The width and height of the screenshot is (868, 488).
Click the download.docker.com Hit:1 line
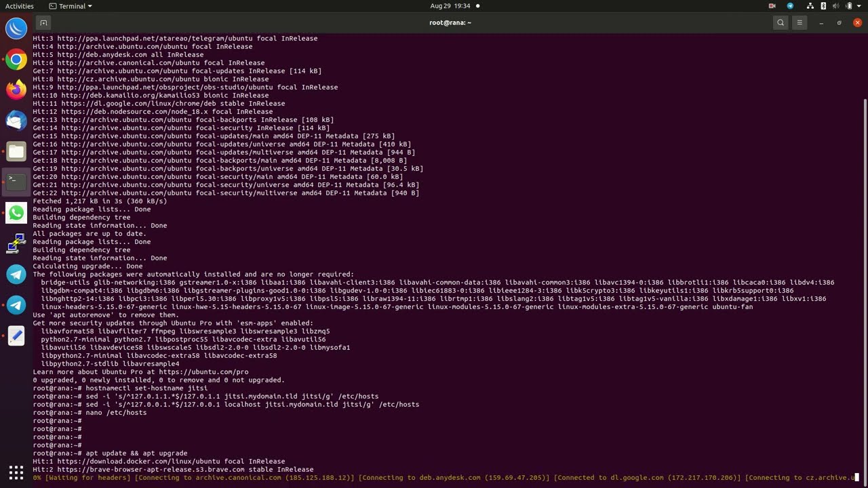[159, 462]
